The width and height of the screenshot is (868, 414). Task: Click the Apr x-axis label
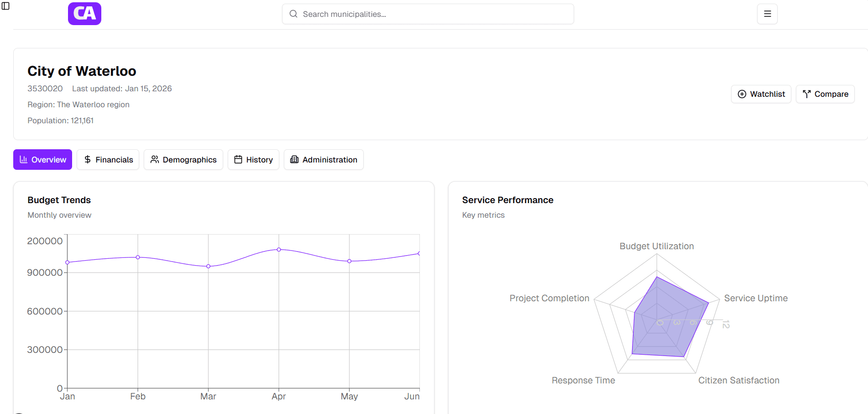pos(279,396)
